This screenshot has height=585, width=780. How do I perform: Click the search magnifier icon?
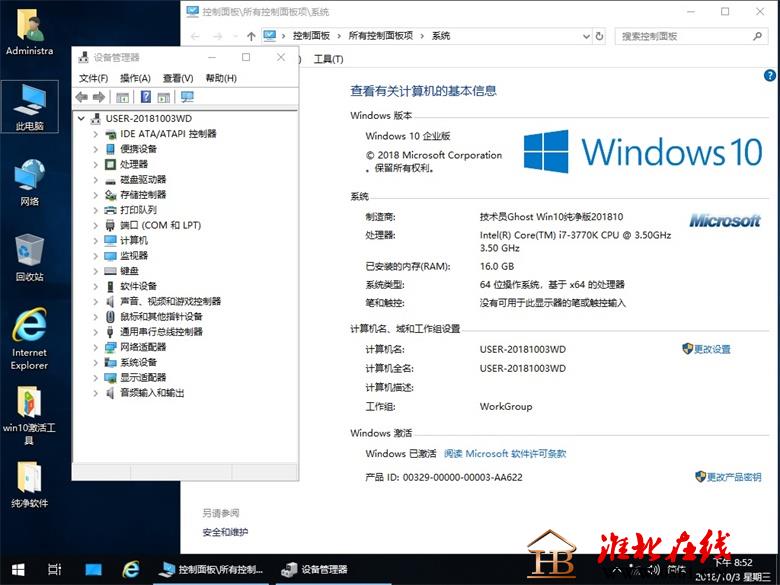(757, 36)
